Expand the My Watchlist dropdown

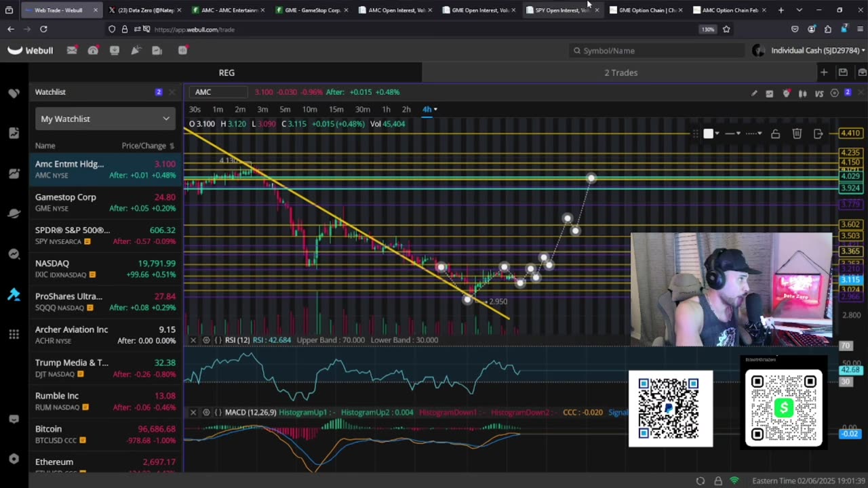105,119
